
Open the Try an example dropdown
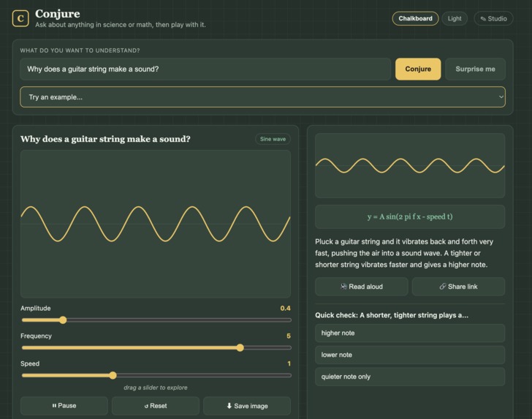[x=262, y=97]
